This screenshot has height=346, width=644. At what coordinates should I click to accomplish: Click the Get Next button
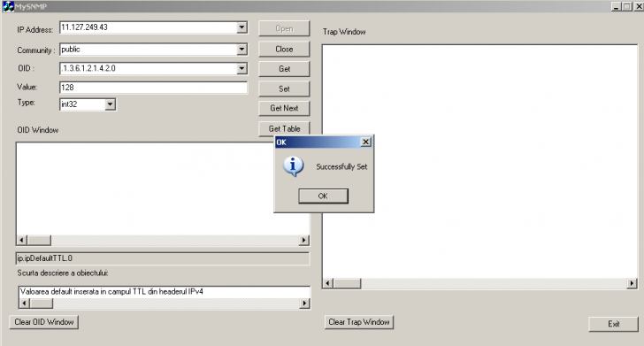(x=284, y=108)
